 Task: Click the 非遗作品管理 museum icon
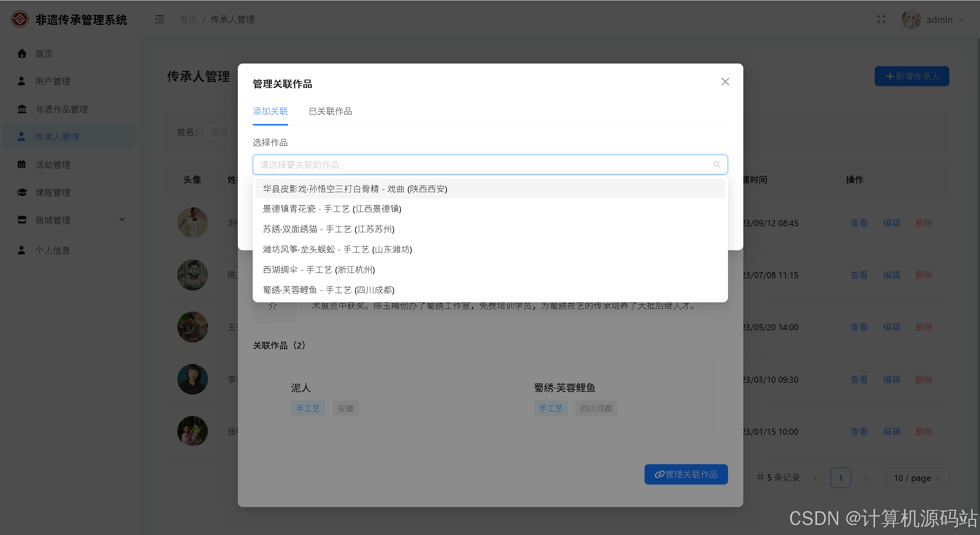click(x=22, y=109)
